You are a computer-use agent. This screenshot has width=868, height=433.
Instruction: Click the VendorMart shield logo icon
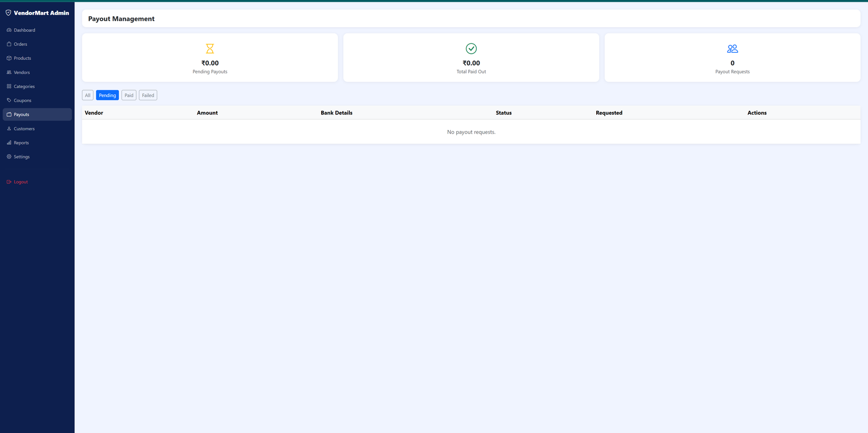pyautogui.click(x=8, y=12)
